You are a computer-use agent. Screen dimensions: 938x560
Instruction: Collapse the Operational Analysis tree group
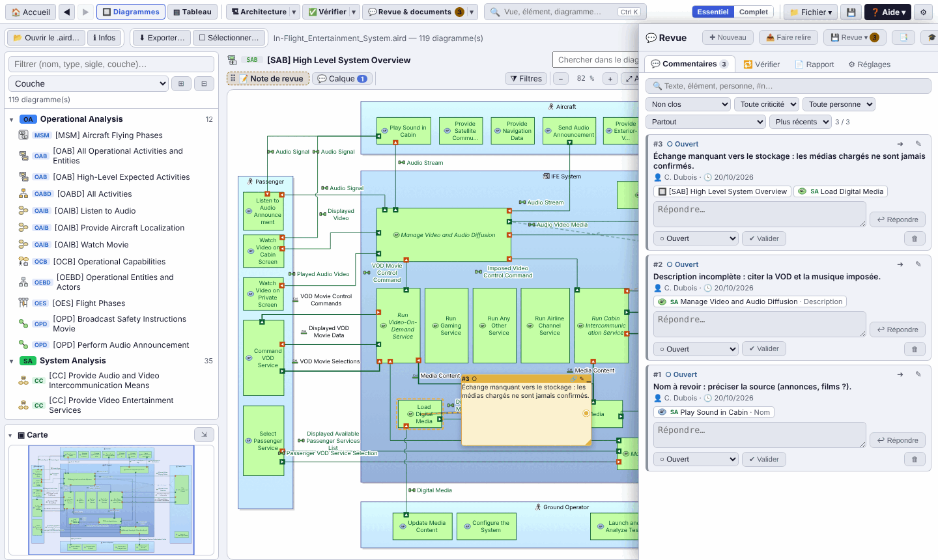pos(12,119)
